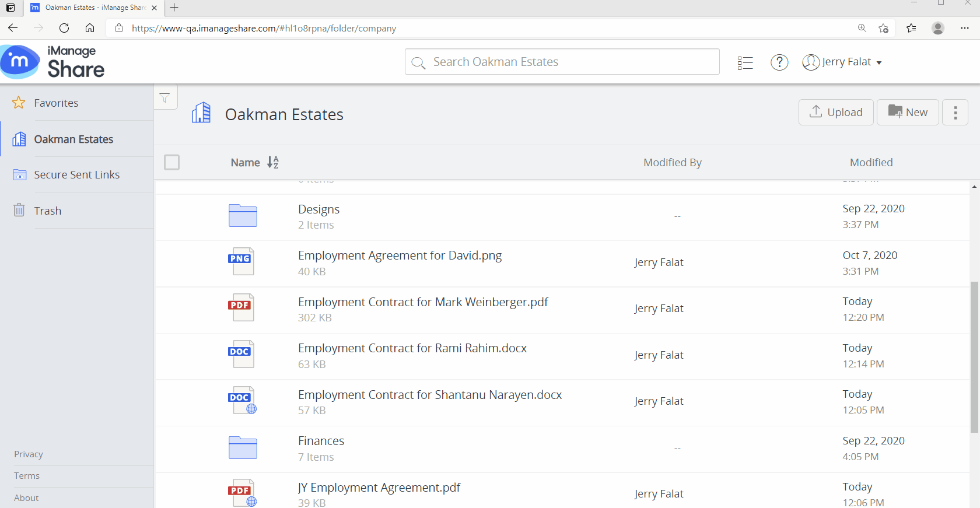Viewport: 980px width, 508px height.
Task: Click the help question mark icon
Action: [779, 62]
